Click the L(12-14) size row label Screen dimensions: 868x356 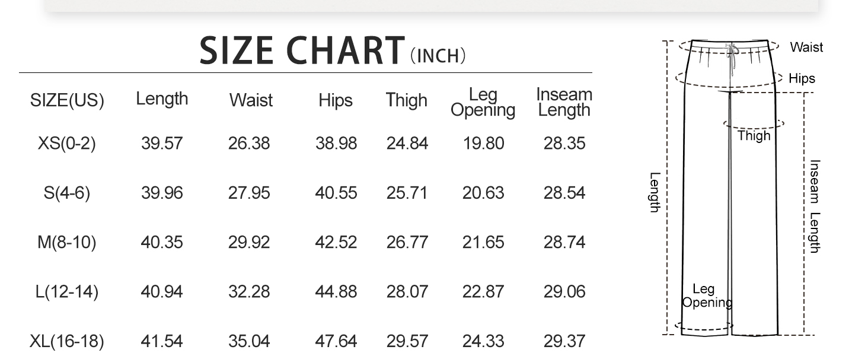pos(66,292)
